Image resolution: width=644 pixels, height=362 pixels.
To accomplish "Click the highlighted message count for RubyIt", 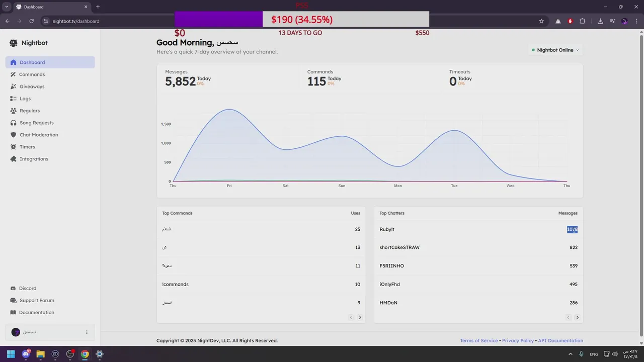I will coord(572,229).
